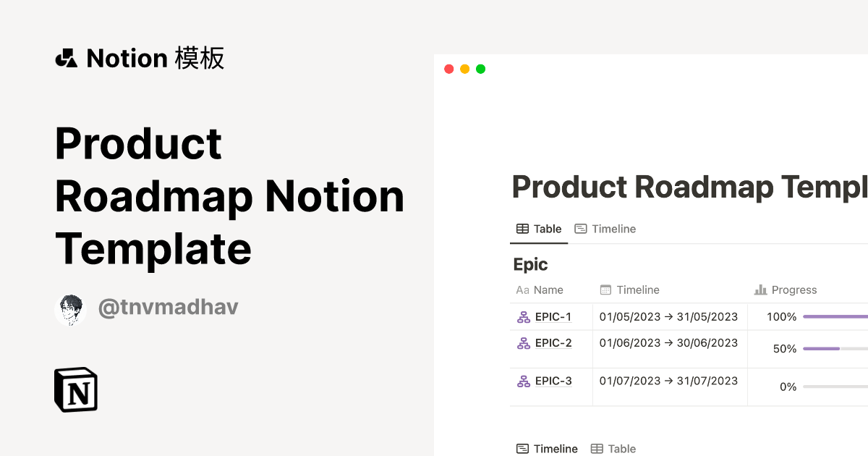Open the EPIC-2 page link
The height and width of the screenshot is (456, 868).
[553, 343]
